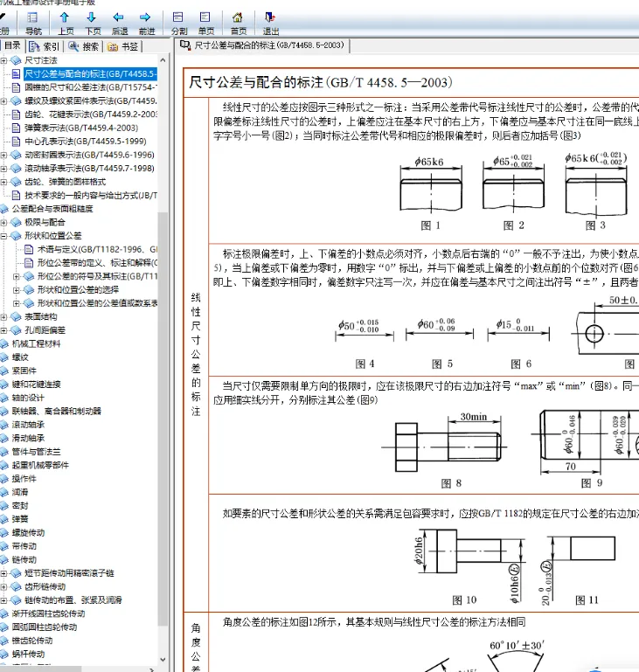Expand the 短节距传动用精密滚子链 node
Viewport: 639px width, 672px height.
point(3,573)
